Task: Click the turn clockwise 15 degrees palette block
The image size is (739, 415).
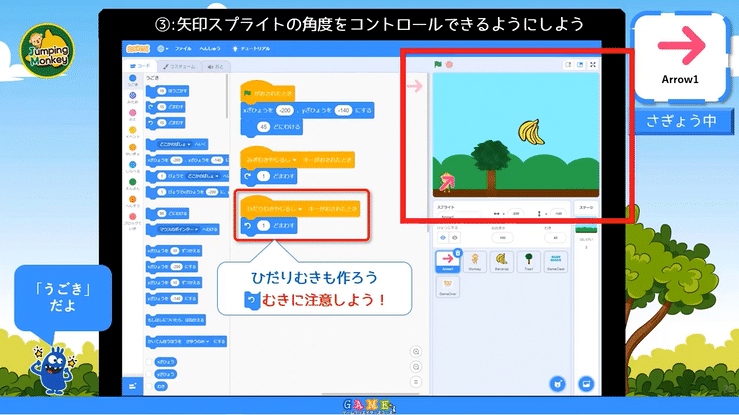Action: point(165,107)
